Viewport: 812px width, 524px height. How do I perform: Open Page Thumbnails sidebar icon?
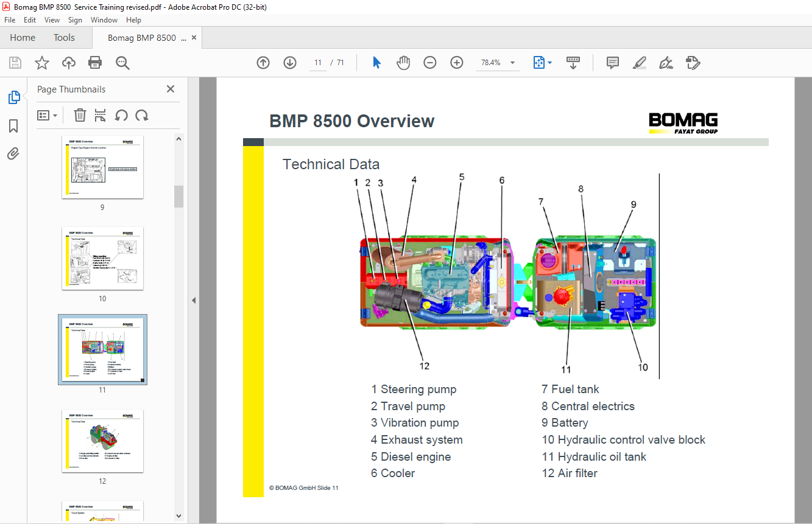point(13,97)
